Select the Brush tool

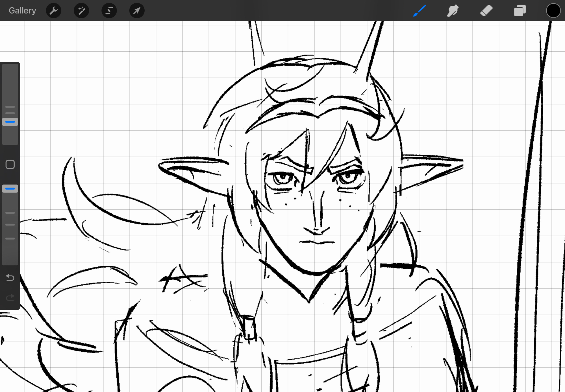pos(419,10)
